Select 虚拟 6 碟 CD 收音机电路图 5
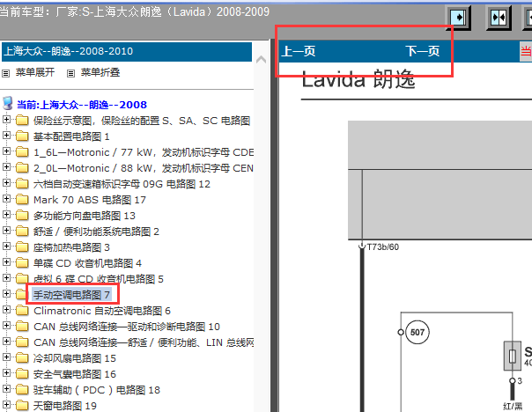Viewport: 532px width, 412px height. tap(99, 279)
